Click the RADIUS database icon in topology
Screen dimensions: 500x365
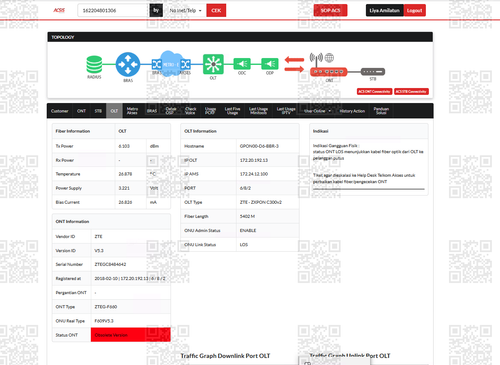pos(94,64)
